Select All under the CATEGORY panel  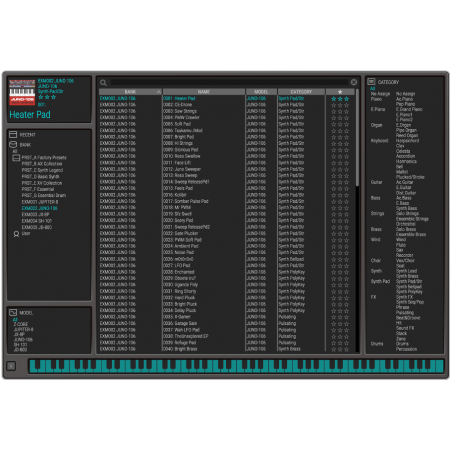[373, 89]
